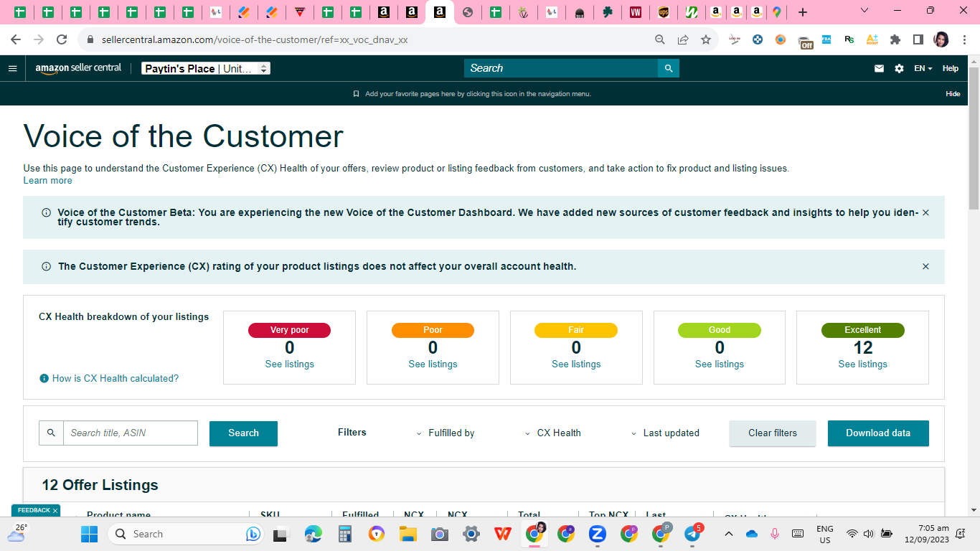Open the Zalo taskbar icon
The width and height of the screenshot is (980, 551).
pyautogui.click(x=598, y=534)
